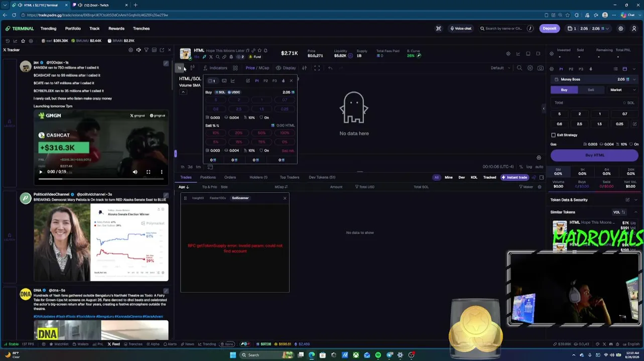
Task: Open the wallet balance dropdown in the header
Action: tap(588, 29)
